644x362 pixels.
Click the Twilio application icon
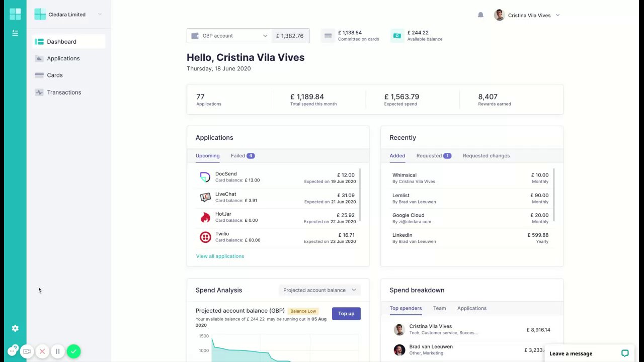click(205, 237)
